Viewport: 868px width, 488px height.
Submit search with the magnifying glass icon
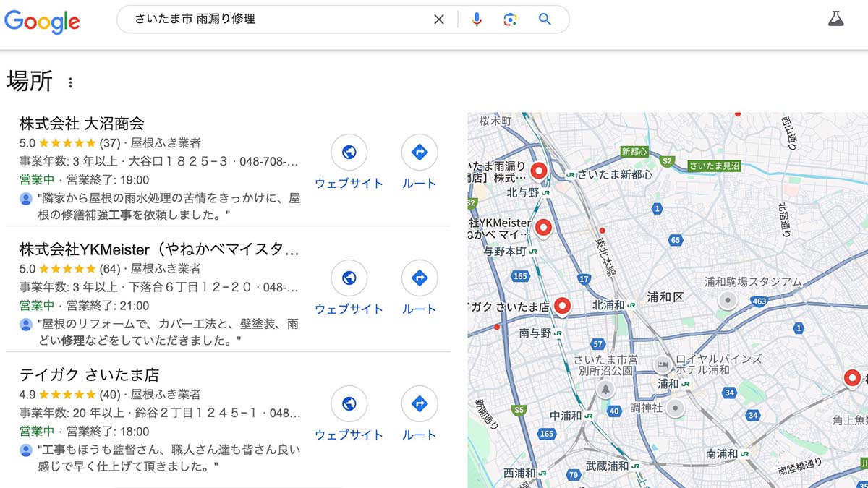click(x=545, y=20)
